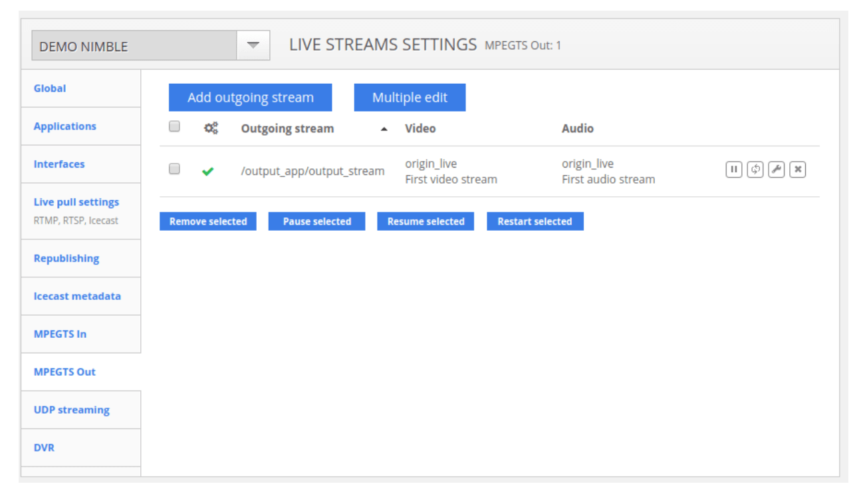Switch to the MPEGTS In tab
The image size is (867, 504).
60,334
